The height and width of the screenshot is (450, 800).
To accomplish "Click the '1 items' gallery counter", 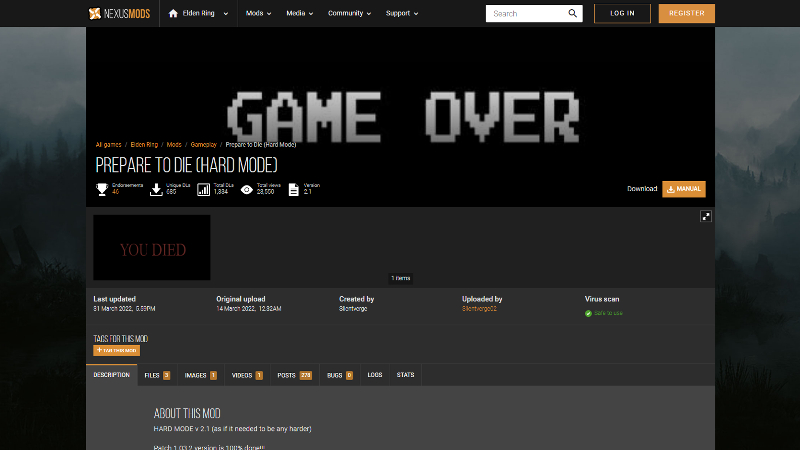I will click(401, 279).
